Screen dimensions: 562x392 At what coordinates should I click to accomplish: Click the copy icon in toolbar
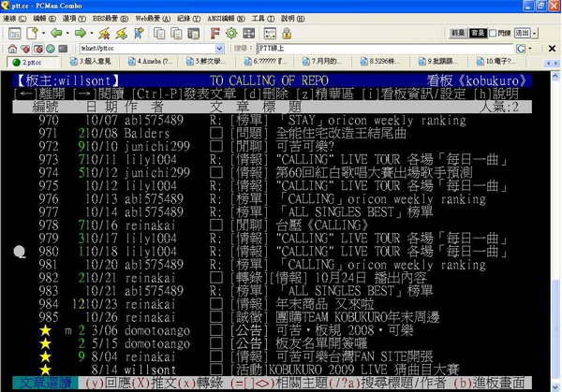[159, 34]
